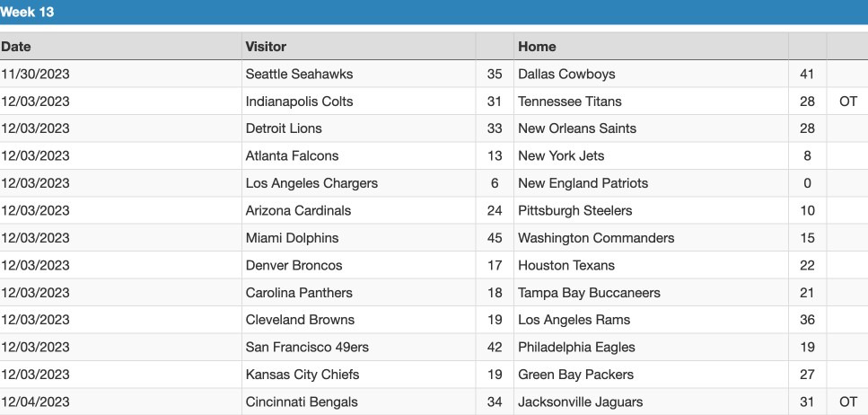Click New England Patriots score 0
This screenshot has width=868, height=415.
[807, 183]
